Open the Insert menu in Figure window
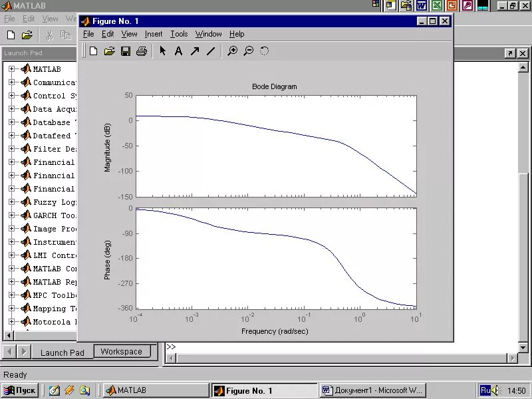Image resolution: width=532 pixels, height=399 pixels. [154, 34]
